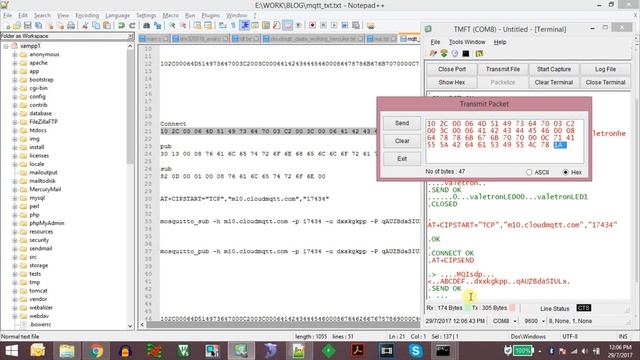This screenshot has height=360, width=640.
Task: Click the Copy icon in Notepad++ toolbar
Action: (96, 25)
